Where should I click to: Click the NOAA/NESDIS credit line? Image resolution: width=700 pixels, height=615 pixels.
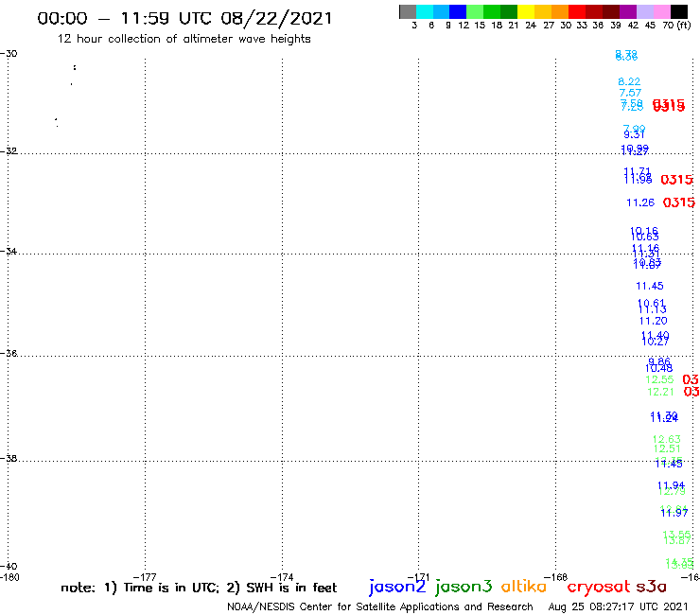[x=380, y=607]
